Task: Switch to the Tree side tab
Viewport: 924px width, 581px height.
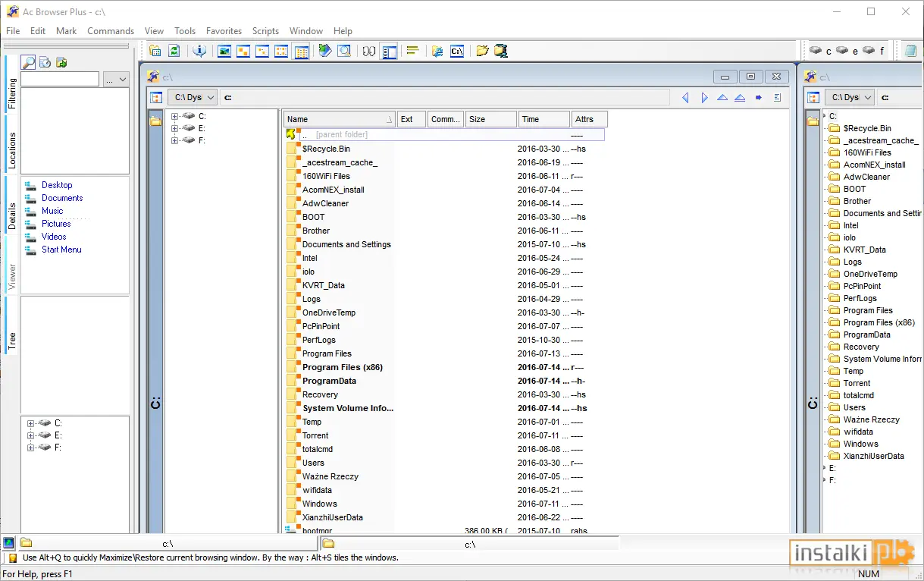Action: pyautogui.click(x=12, y=325)
